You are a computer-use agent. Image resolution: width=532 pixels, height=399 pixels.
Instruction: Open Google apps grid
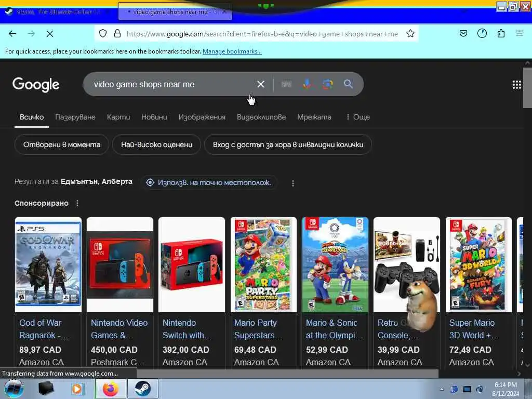[517, 85]
